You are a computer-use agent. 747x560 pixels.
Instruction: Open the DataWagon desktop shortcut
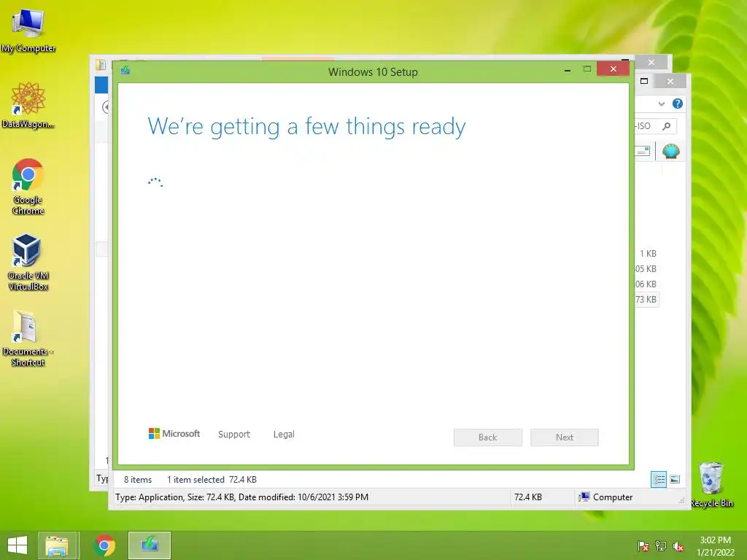28,106
